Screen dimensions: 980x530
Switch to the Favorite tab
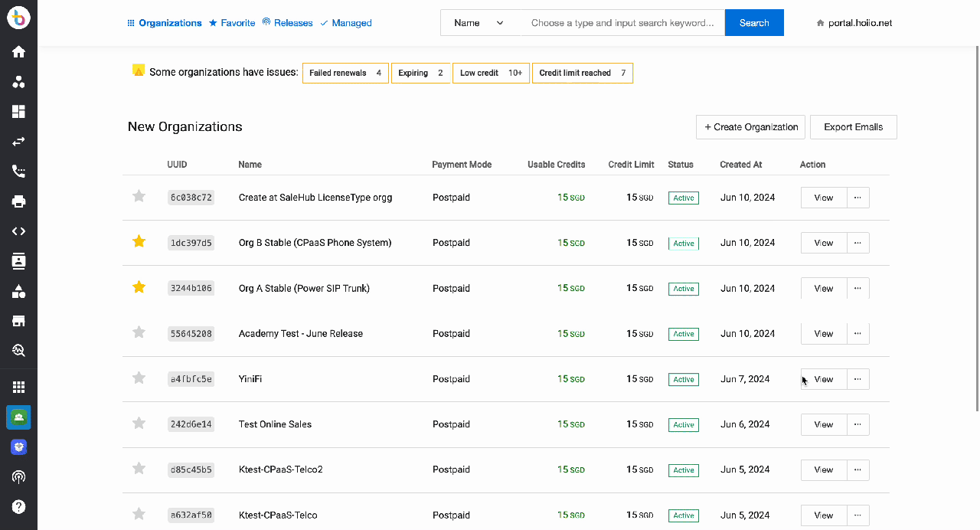[232, 23]
